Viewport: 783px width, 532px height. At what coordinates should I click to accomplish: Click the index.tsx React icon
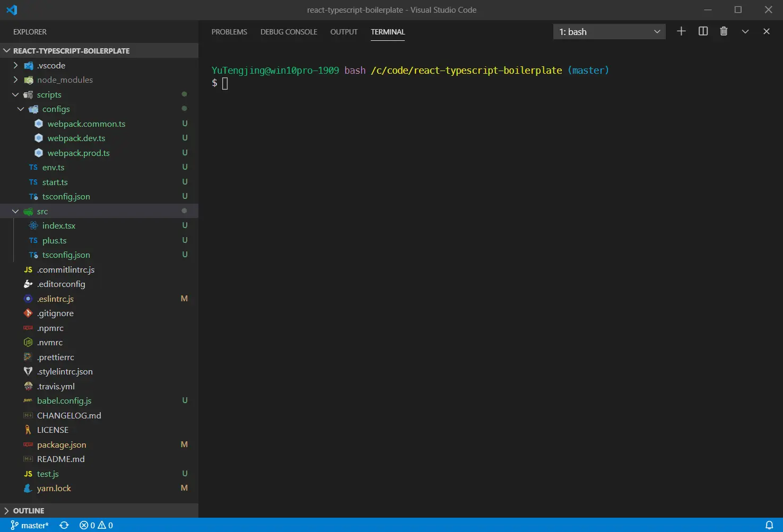coord(33,225)
